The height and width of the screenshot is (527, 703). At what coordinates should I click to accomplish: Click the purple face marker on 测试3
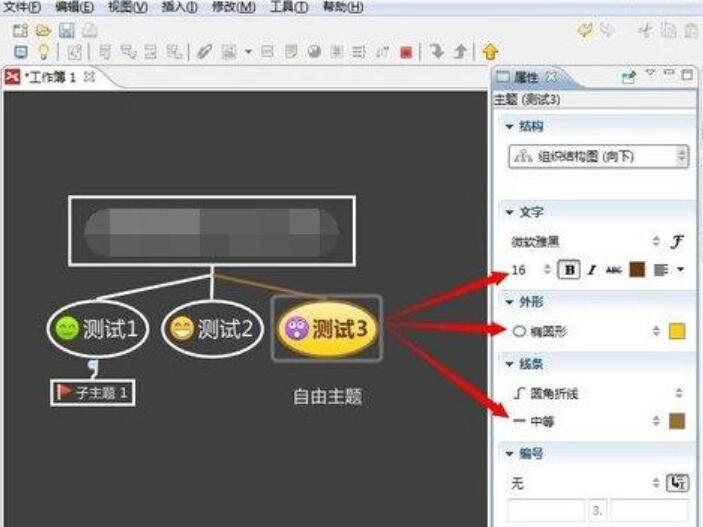[297, 328]
